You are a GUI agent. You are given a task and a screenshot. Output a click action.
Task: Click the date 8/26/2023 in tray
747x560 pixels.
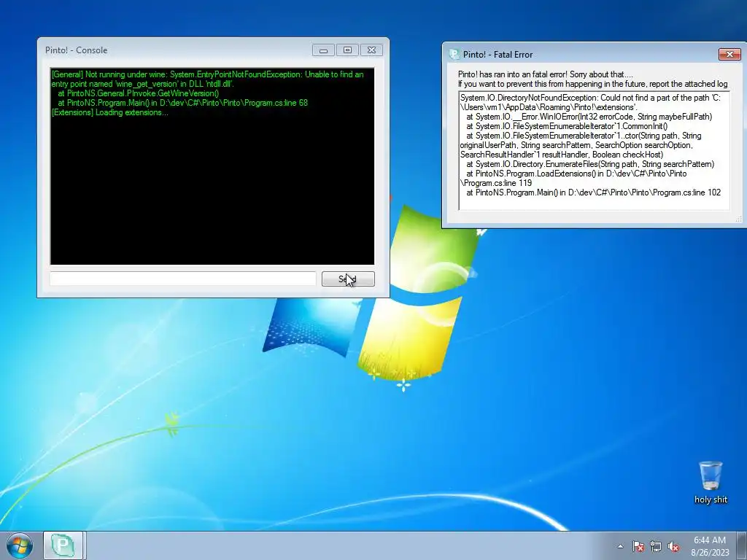710,553
